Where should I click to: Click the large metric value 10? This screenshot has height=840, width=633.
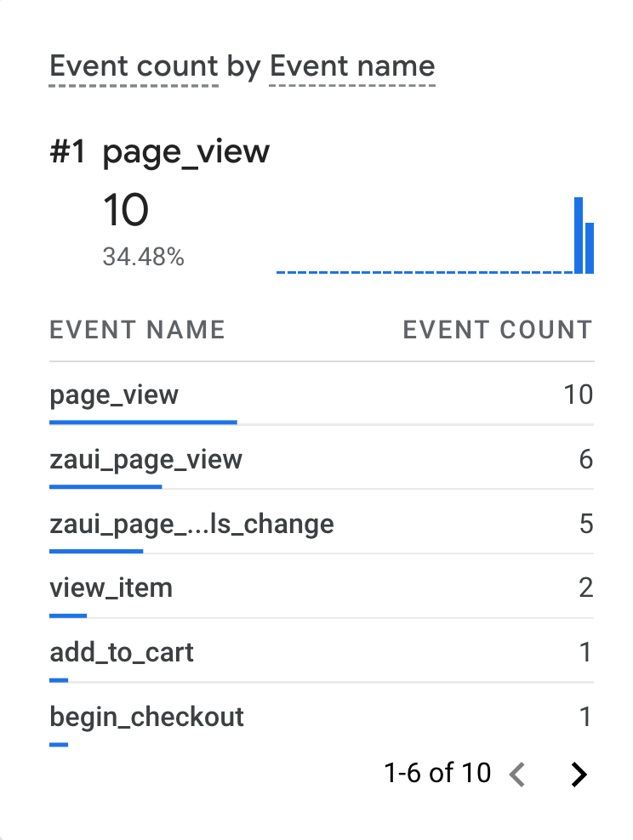coord(125,210)
